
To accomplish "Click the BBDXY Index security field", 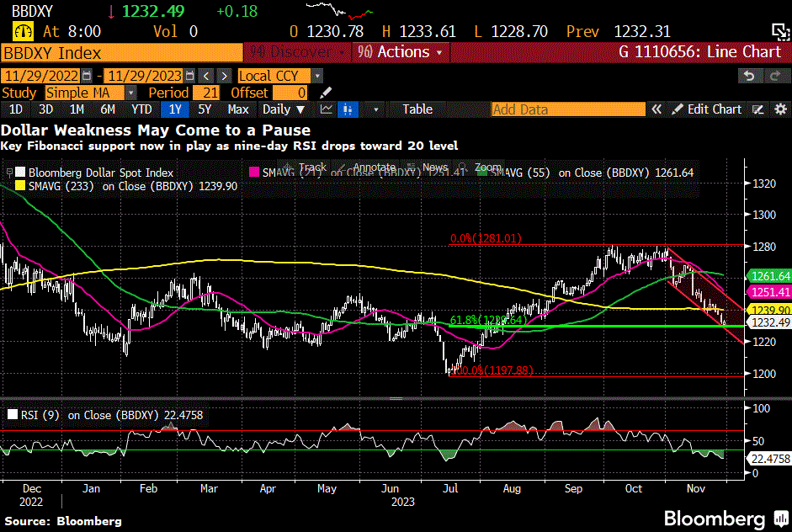I will tap(122, 52).
